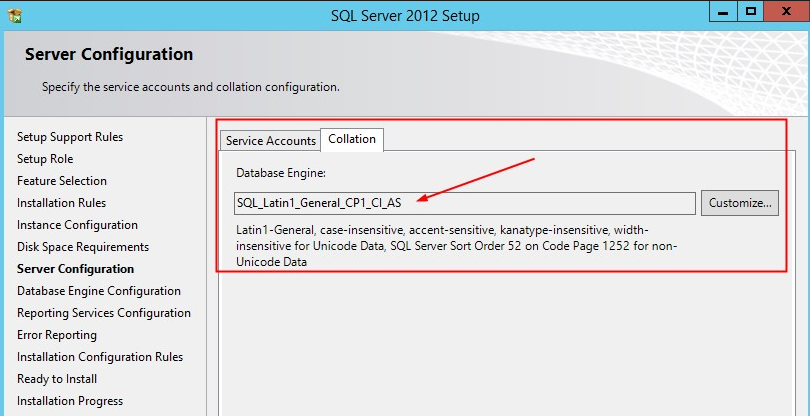The width and height of the screenshot is (810, 416).
Task: Open the Customize... collation dialog
Action: [x=740, y=203]
